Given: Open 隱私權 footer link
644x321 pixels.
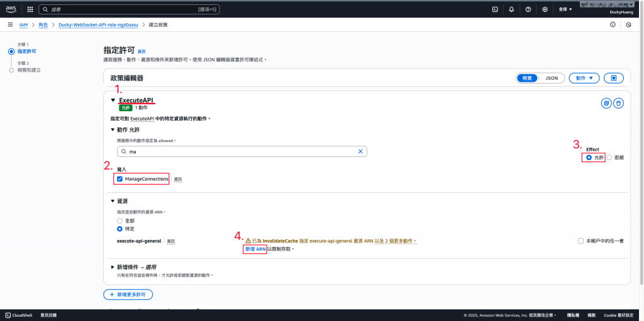Looking at the screenshot, I should (573, 315).
